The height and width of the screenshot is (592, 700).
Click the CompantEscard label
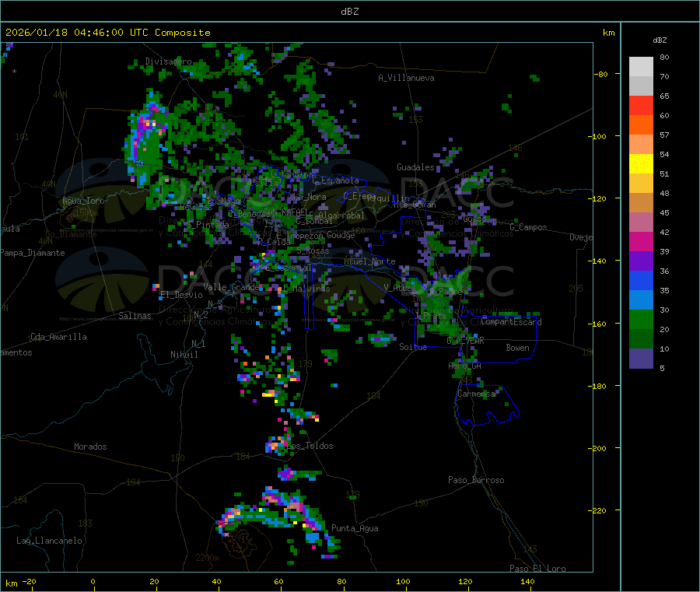click(511, 321)
